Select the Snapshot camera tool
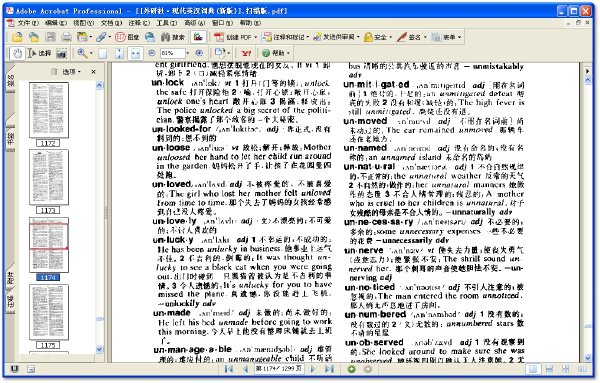 [x=62, y=54]
